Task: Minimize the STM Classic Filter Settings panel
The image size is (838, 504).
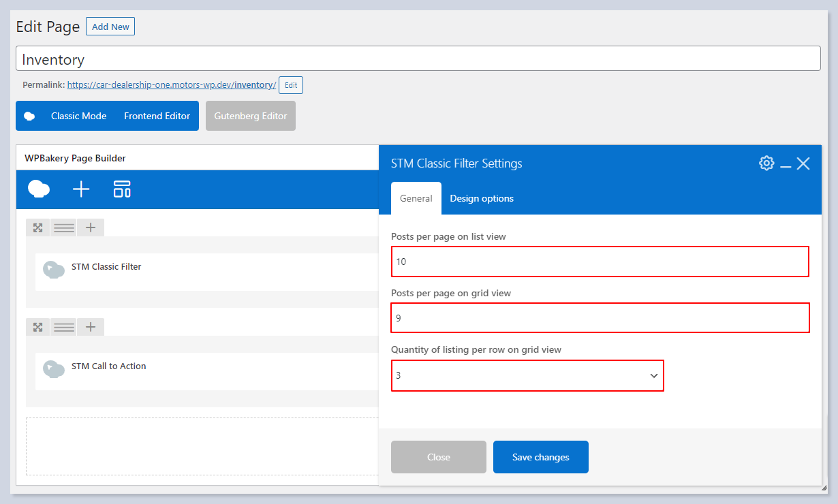Action: [786, 164]
